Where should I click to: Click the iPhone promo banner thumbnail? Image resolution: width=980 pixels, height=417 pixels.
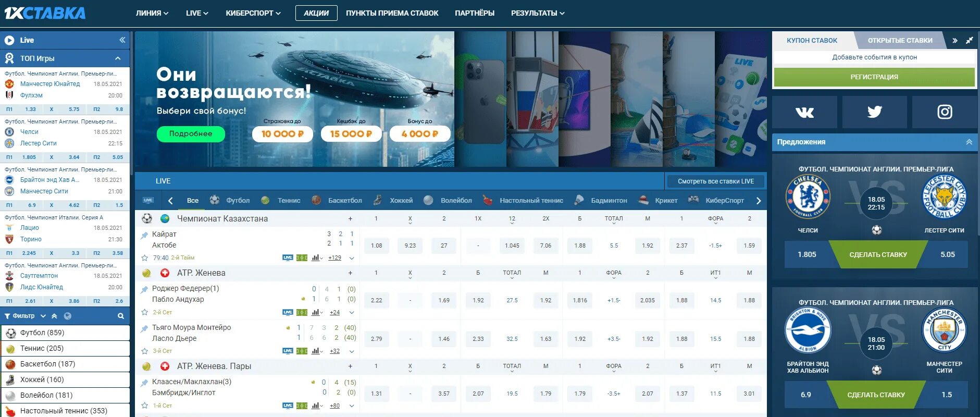pos(480,99)
